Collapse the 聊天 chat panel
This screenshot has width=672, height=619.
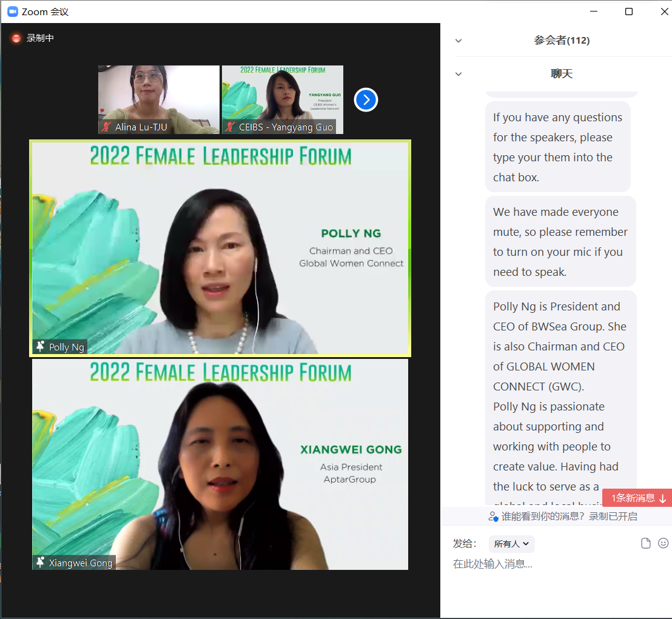coord(459,74)
